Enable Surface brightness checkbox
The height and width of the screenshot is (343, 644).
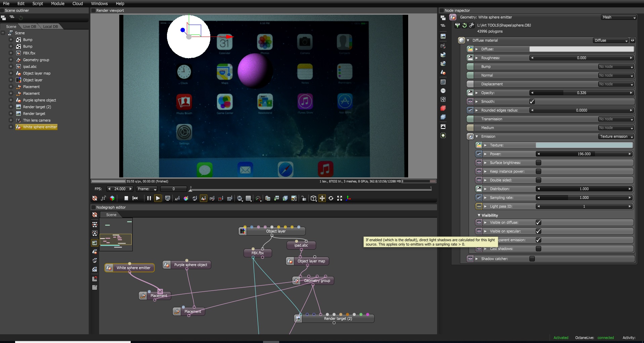click(539, 163)
